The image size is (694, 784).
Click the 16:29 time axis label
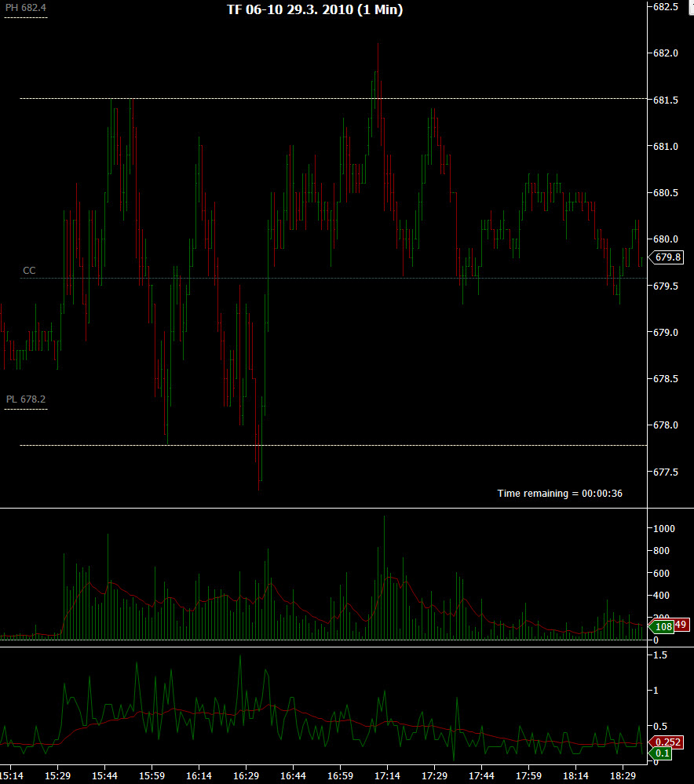pos(247,776)
